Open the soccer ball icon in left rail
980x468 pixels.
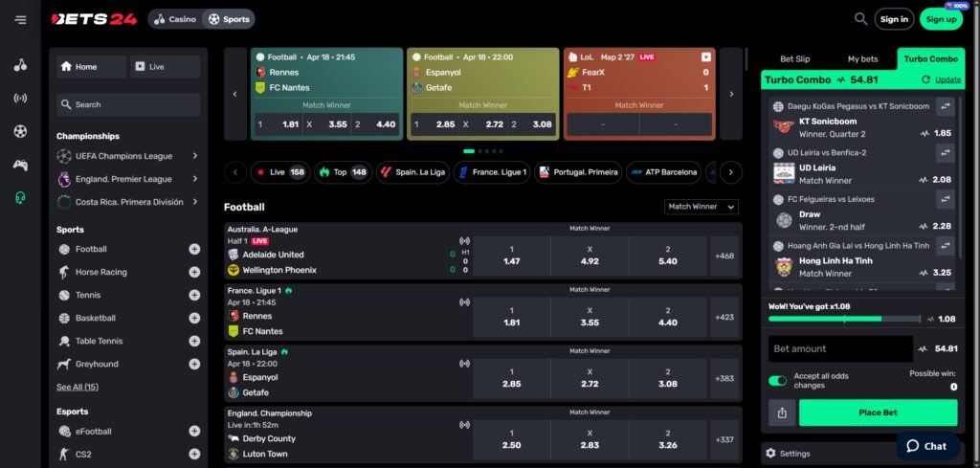coord(20,131)
